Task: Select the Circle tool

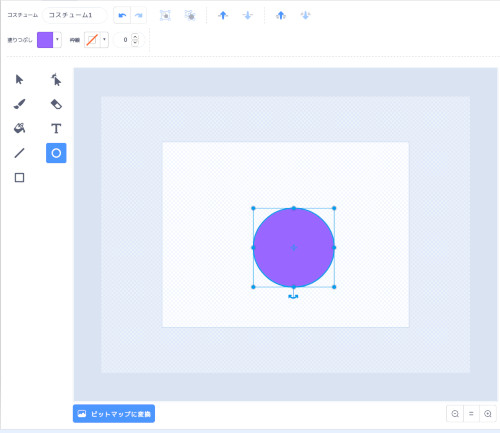Action: pyautogui.click(x=56, y=153)
